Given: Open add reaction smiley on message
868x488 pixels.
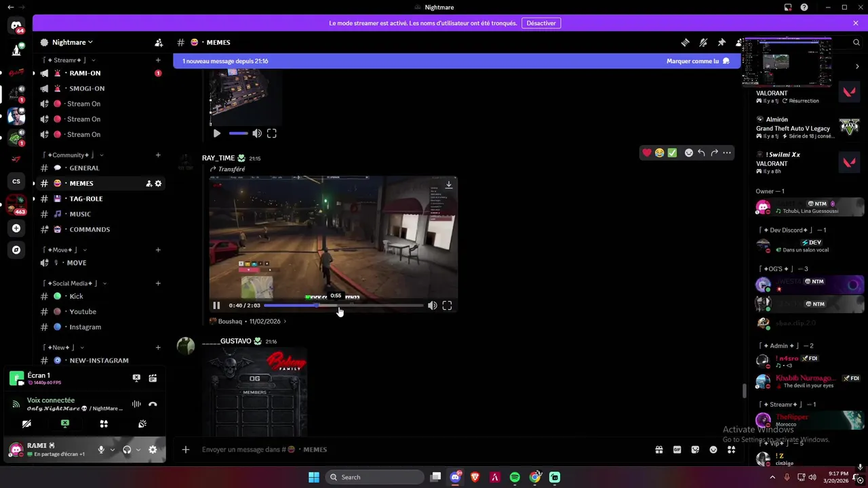Looking at the screenshot, I should (x=688, y=153).
